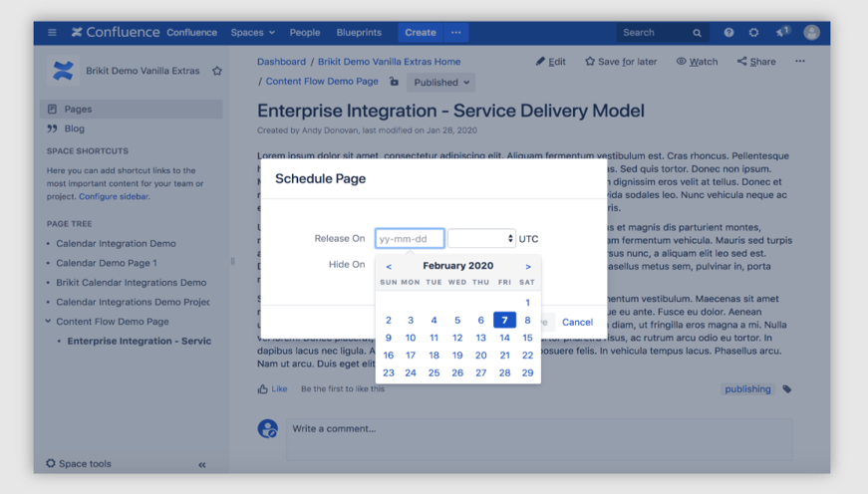Click the Brikit space logo

(x=63, y=71)
